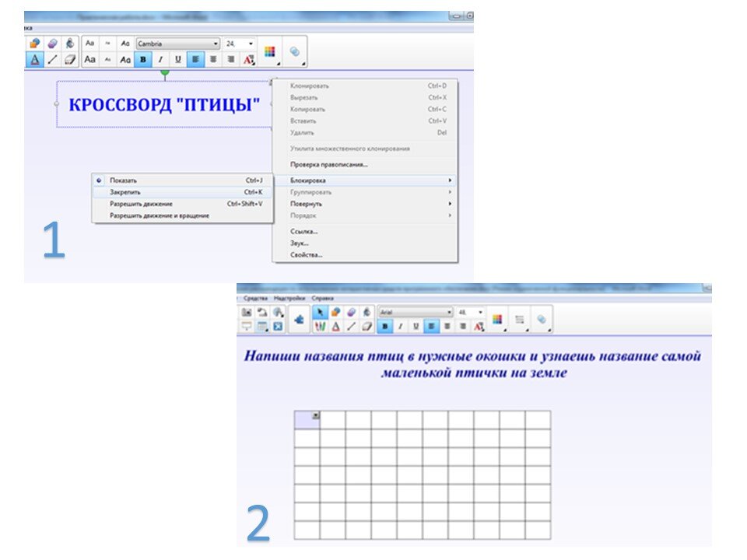Open the color palette in the Cambria toolbar
This screenshot has height=560, width=747.
pyautogui.click(x=270, y=51)
